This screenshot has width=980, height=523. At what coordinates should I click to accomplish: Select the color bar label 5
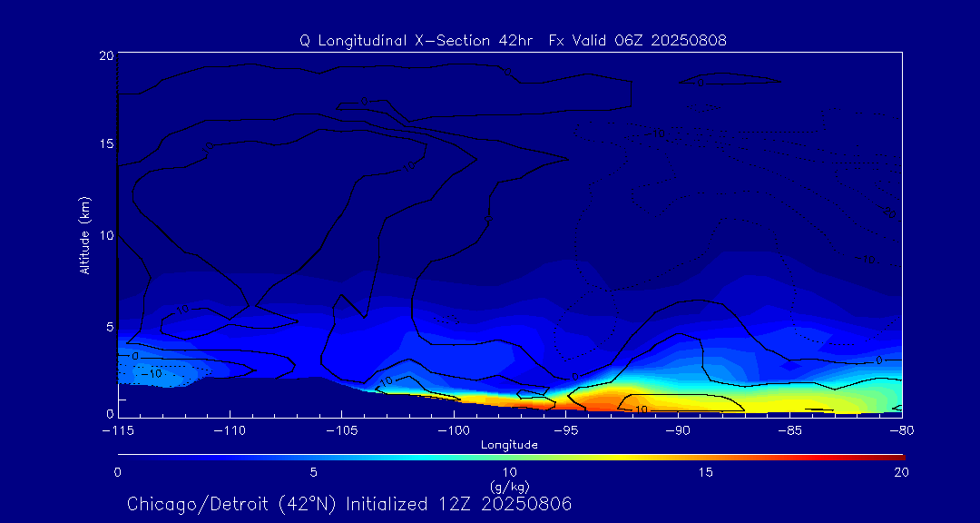point(313,472)
